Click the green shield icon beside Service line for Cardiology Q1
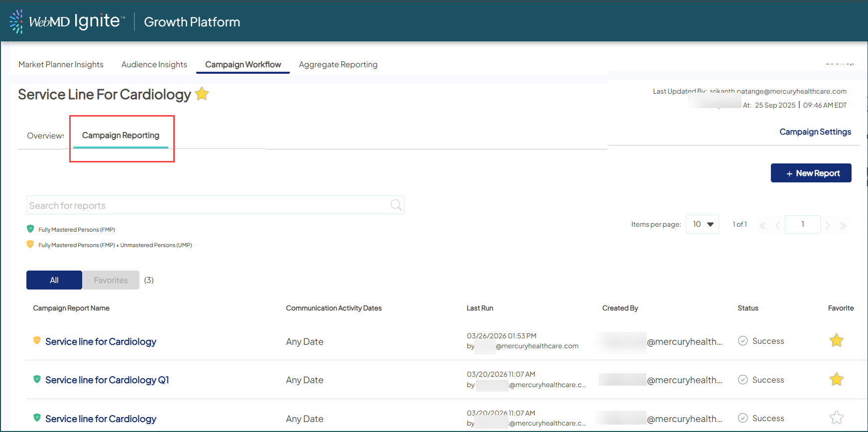868x432 pixels. pyautogui.click(x=37, y=379)
